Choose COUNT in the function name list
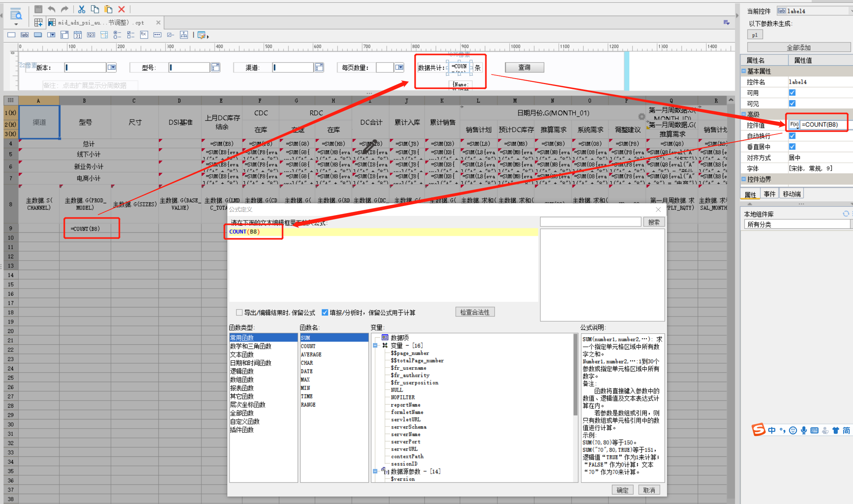 (x=308, y=346)
